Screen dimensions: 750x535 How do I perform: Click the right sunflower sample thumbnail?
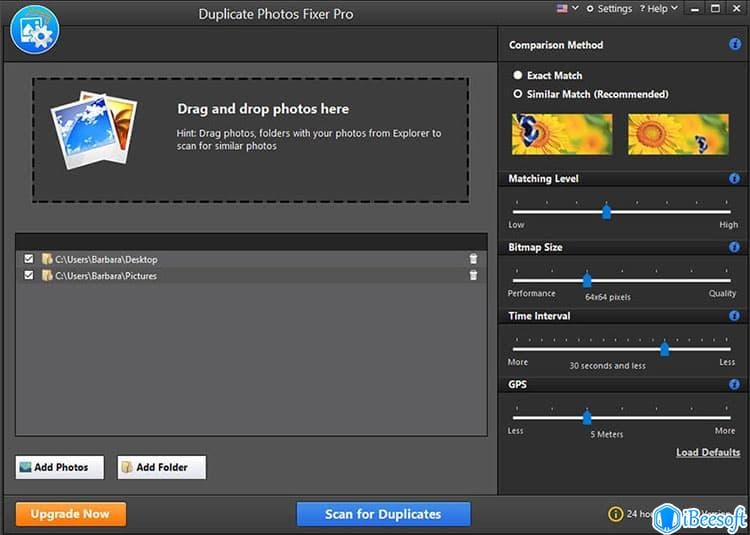click(x=678, y=134)
